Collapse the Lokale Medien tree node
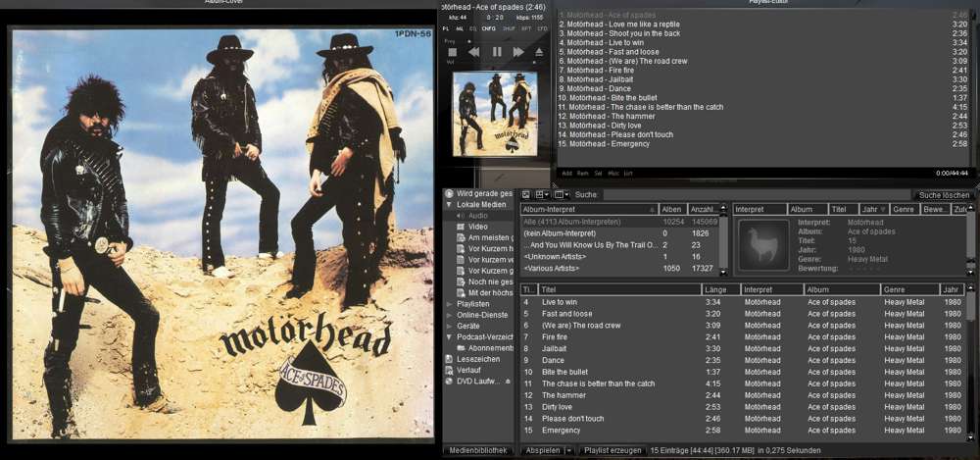The height and width of the screenshot is (460, 980). [449, 204]
